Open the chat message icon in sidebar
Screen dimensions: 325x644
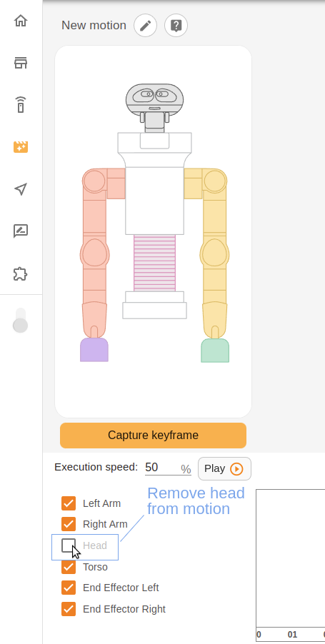pos(21,231)
